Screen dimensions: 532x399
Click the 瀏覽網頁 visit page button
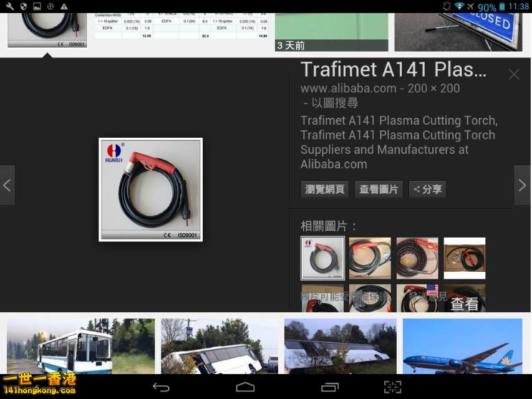click(x=325, y=189)
